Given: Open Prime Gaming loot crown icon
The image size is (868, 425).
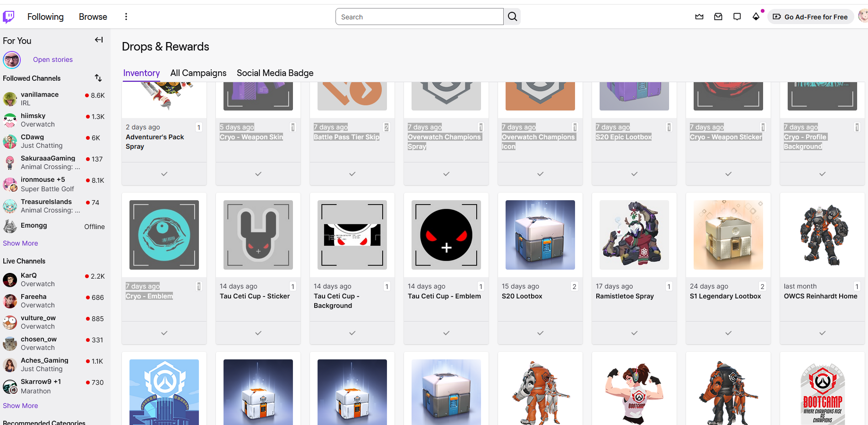Looking at the screenshot, I should click(699, 17).
